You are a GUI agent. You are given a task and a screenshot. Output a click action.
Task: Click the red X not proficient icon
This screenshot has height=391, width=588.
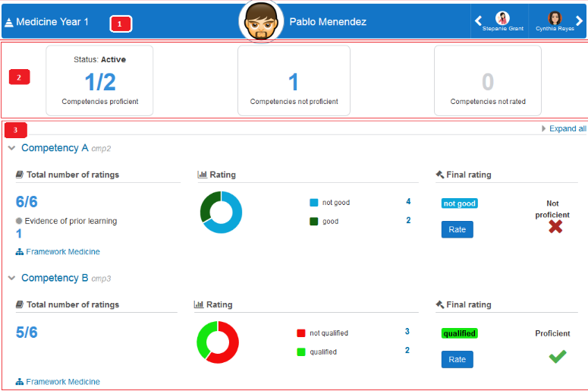(555, 226)
